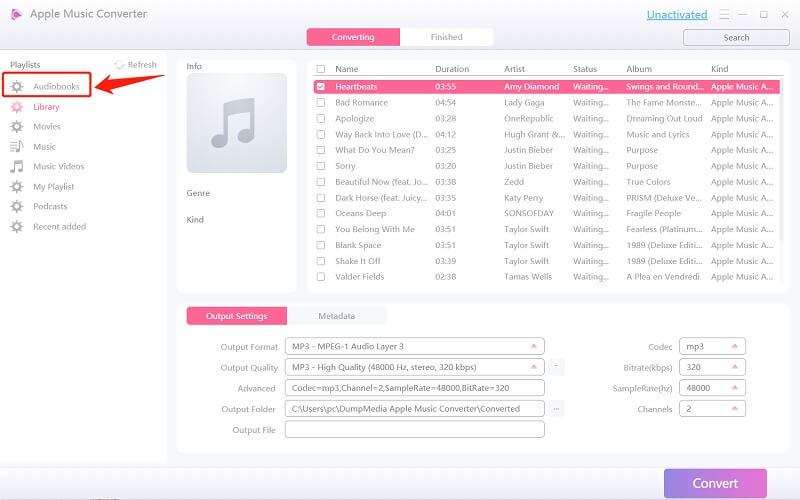Click the browse ellipsis button beside Output Folder
Image resolution: width=800 pixels, height=500 pixels.
point(556,409)
